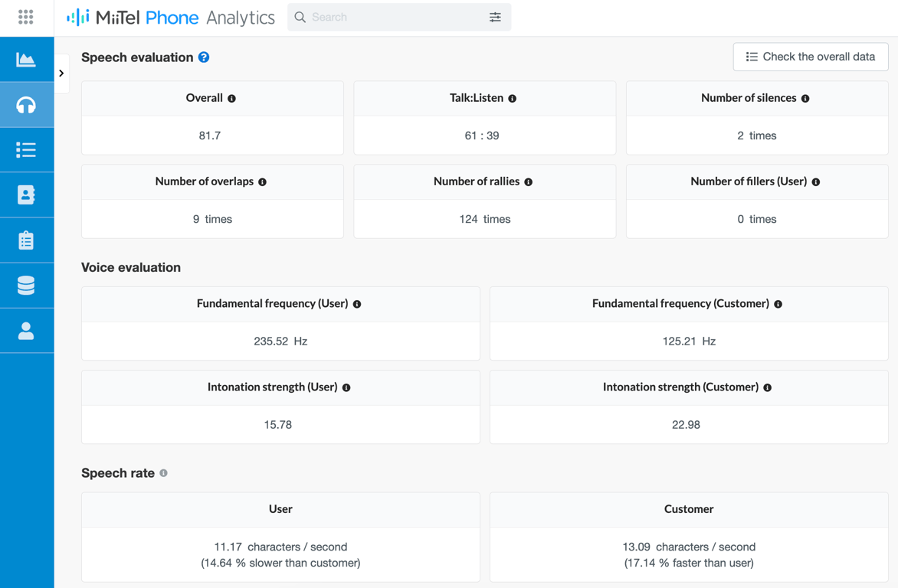Open the Speech rate info tooltip

pyautogui.click(x=163, y=473)
